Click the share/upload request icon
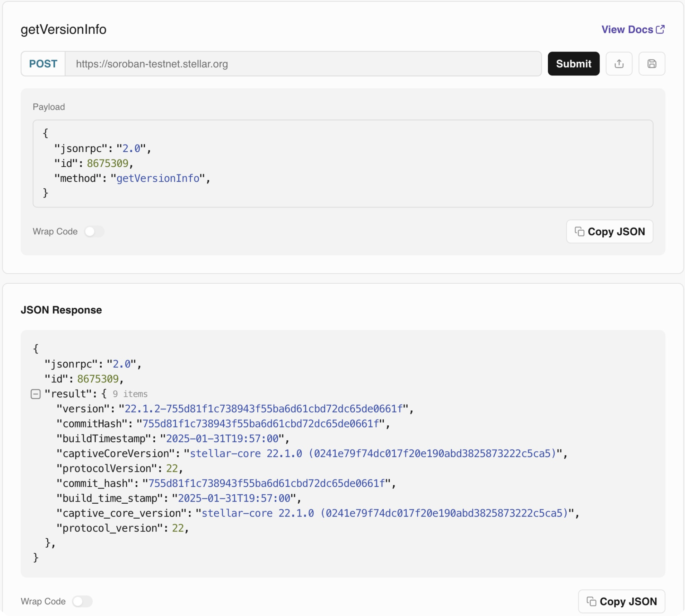The image size is (685, 616). click(x=619, y=64)
